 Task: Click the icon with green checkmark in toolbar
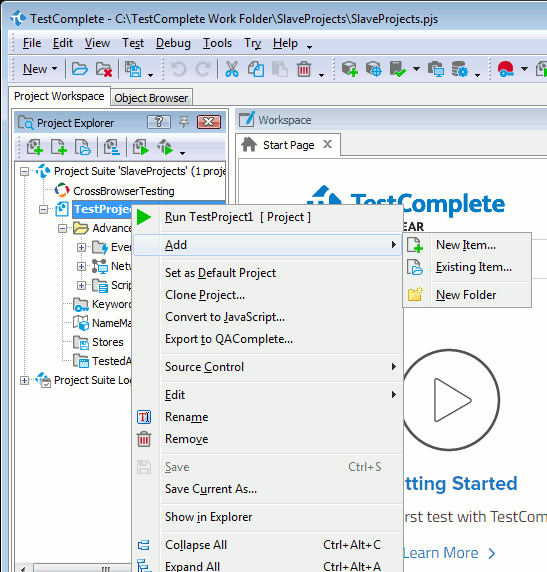(397, 69)
